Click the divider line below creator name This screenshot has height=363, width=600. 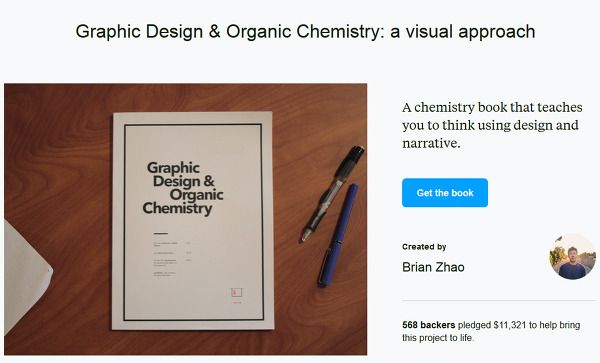(499, 301)
